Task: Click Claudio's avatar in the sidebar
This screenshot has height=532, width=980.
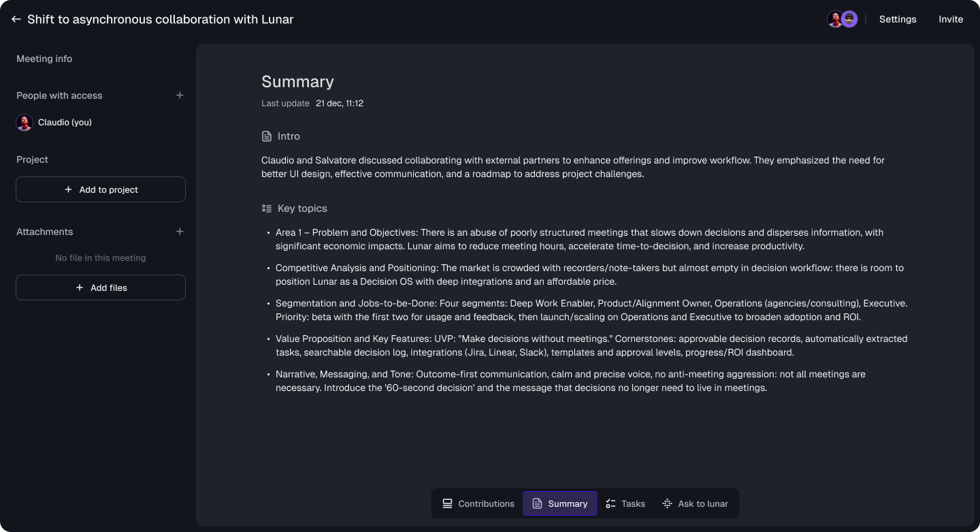Action: click(24, 123)
